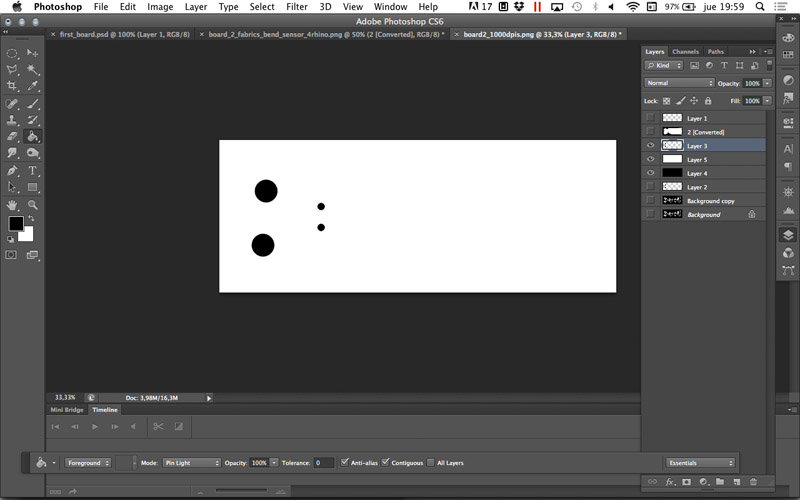Add a layer style fx
This screenshot has height=500, width=800.
(x=670, y=482)
